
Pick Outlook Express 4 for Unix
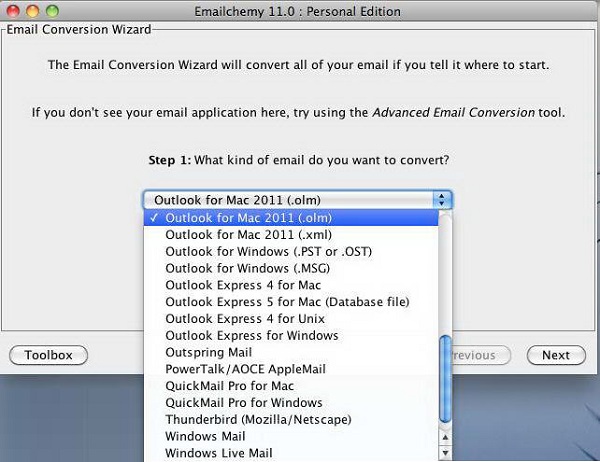[291, 318]
